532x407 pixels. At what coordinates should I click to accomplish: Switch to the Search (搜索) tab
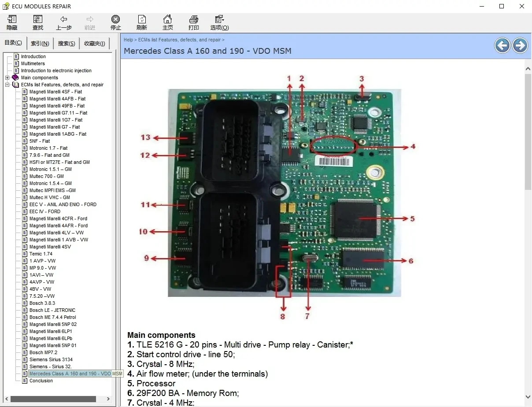coord(66,44)
